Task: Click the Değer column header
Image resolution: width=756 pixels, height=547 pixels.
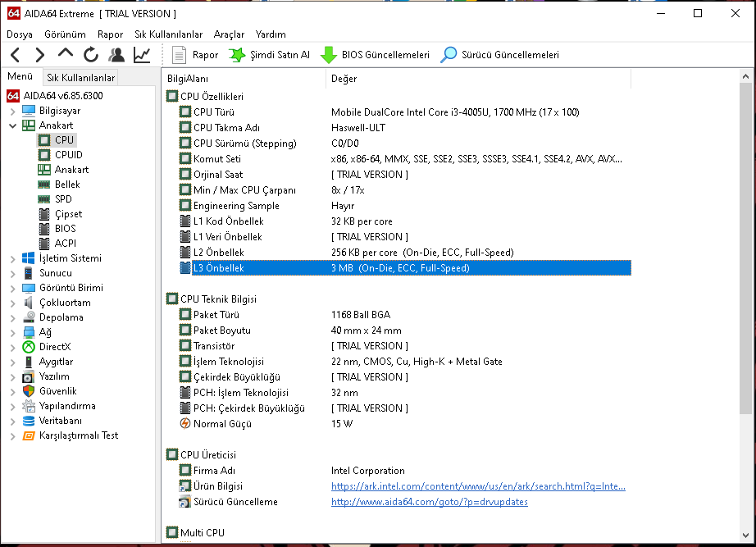Action: [478, 79]
